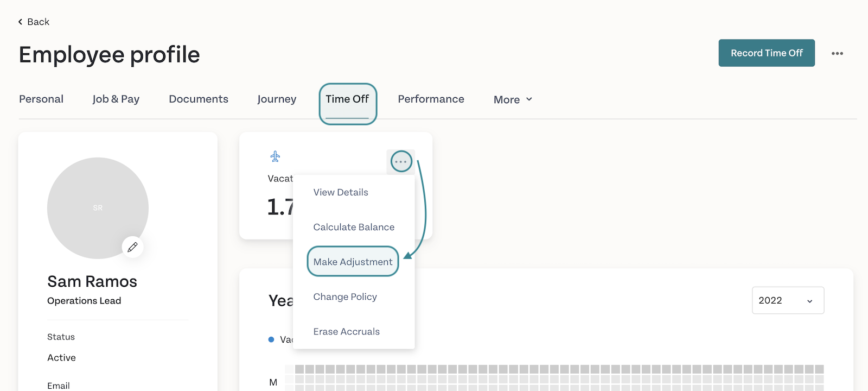Open the 2022 year selector
Viewport: 868px width, 391px height.
787,300
